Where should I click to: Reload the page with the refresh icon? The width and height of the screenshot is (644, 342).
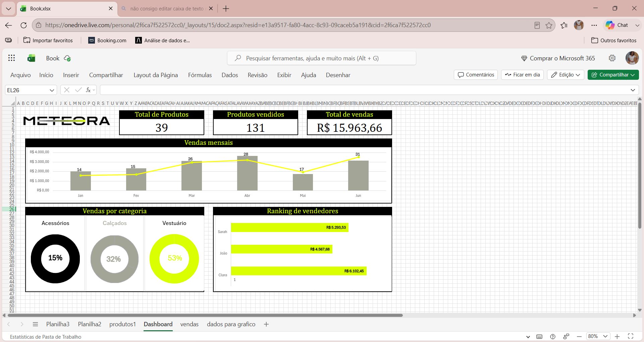click(23, 25)
